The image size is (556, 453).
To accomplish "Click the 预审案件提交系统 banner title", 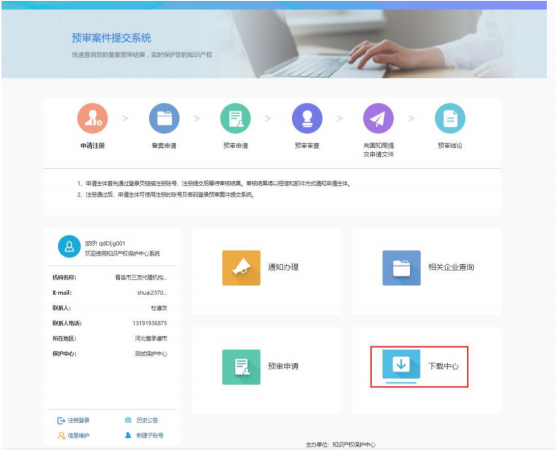I will click(111, 38).
